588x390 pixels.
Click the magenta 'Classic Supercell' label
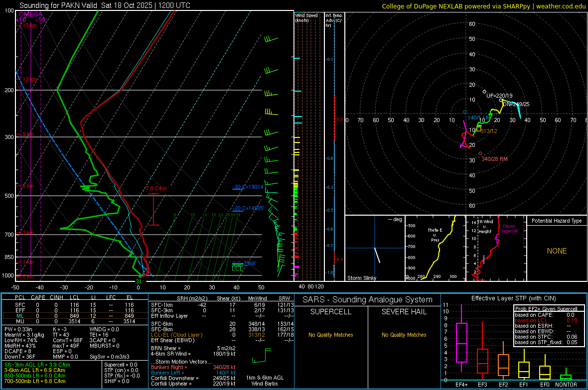coord(509,229)
